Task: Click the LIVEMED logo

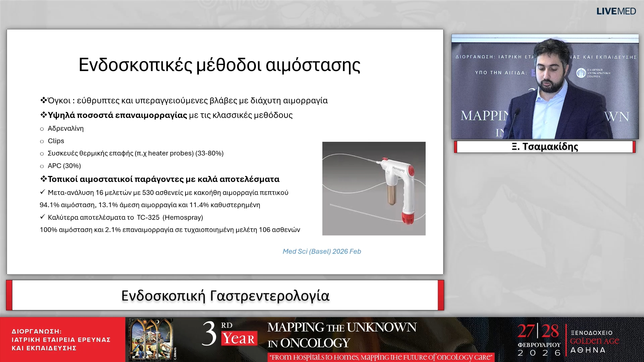Action: (616, 11)
